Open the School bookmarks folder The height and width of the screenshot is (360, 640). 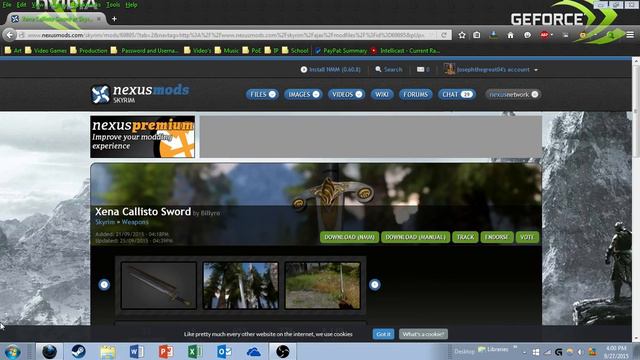295,51
